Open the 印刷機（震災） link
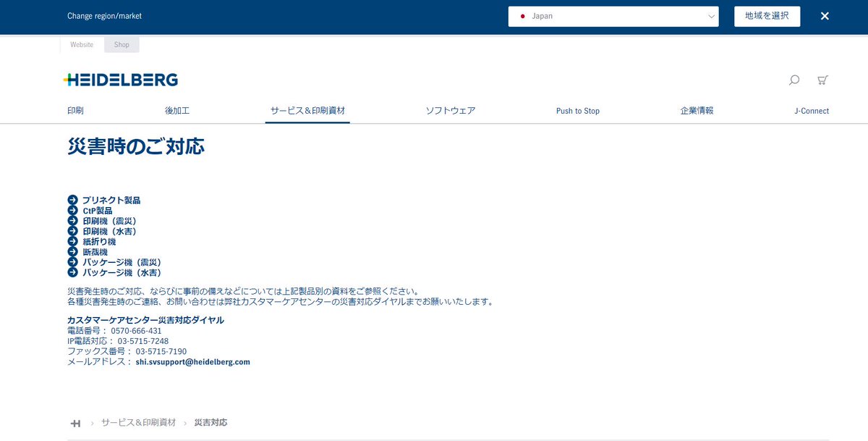The width and height of the screenshot is (868, 441). point(109,221)
